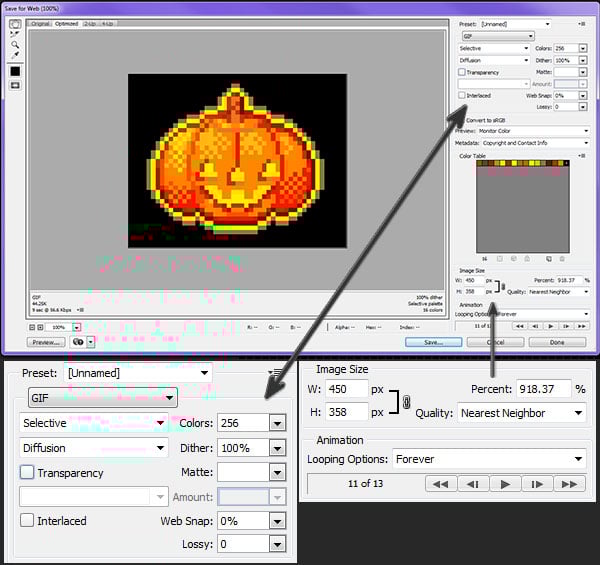The height and width of the screenshot is (565, 600).
Task: Click the Preview button
Action: pyautogui.click(x=46, y=342)
